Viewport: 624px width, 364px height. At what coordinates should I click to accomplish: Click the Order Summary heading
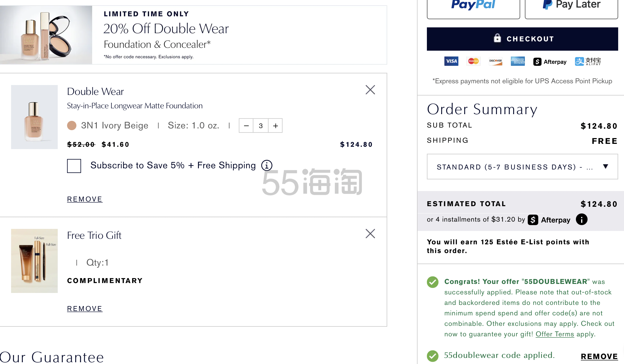[x=482, y=109]
